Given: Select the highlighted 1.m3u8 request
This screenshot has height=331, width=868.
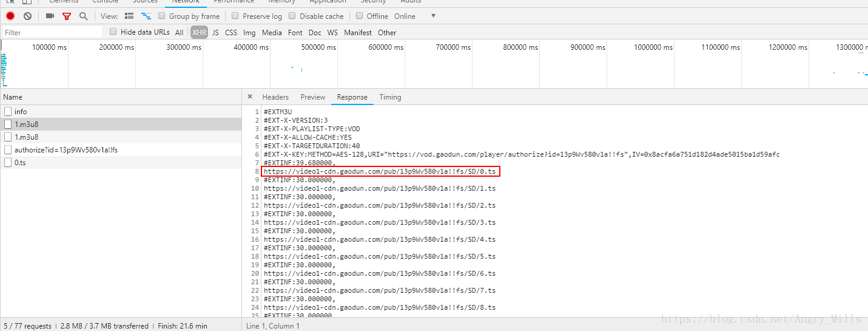Looking at the screenshot, I should click(x=121, y=125).
